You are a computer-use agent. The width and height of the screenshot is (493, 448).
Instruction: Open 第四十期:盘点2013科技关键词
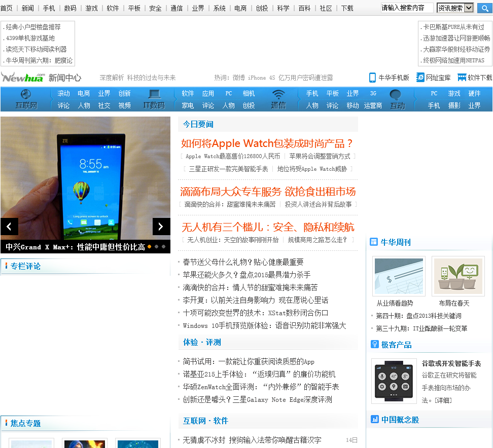coord(418,316)
